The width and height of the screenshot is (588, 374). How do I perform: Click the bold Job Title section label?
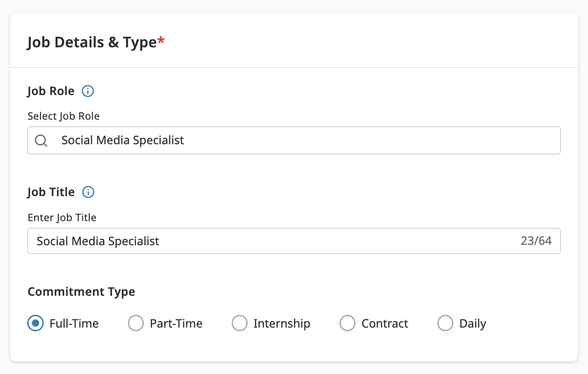(51, 192)
